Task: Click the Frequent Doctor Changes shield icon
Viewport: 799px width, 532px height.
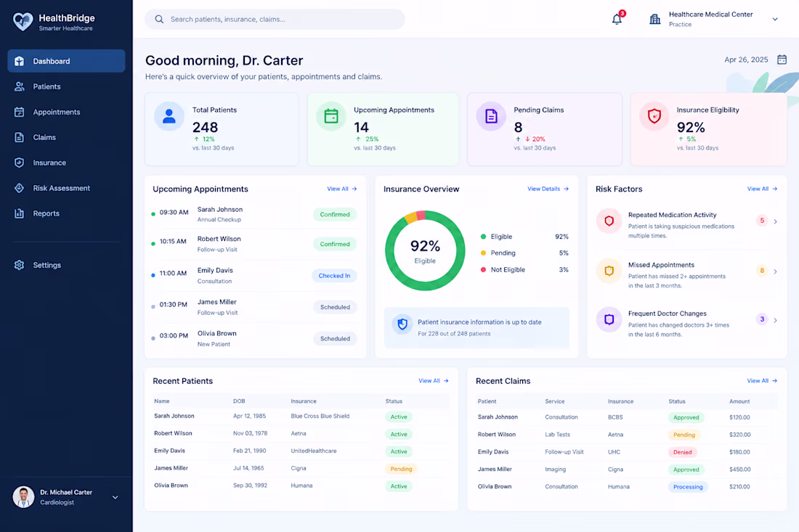Action: (x=609, y=320)
